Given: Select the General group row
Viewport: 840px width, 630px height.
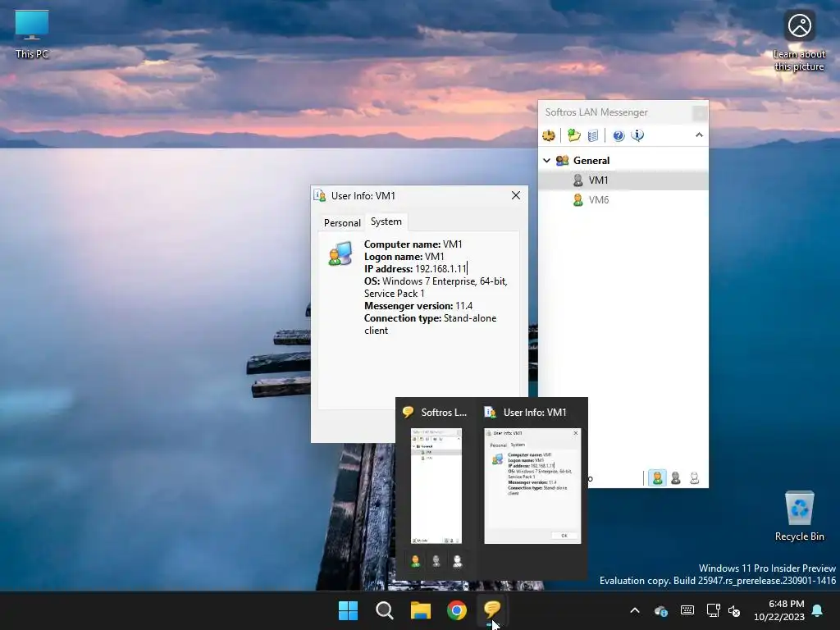Looking at the screenshot, I should pyautogui.click(x=623, y=160).
